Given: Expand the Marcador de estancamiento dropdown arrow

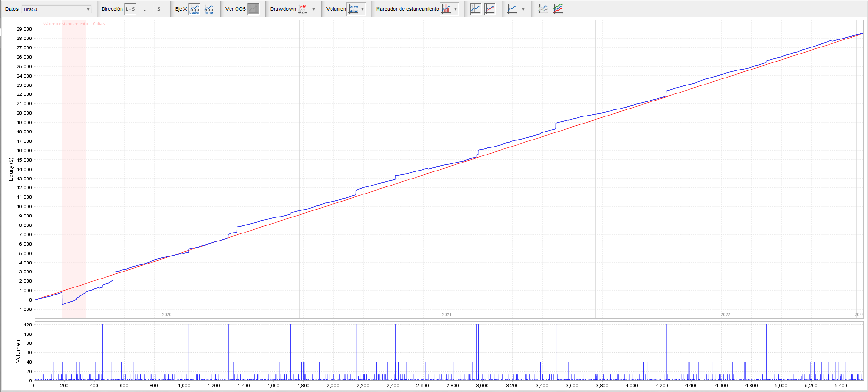Looking at the screenshot, I should coord(455,9).
